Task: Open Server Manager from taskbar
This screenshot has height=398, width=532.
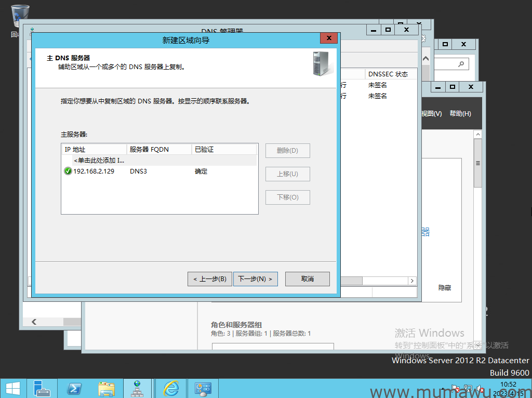Action: 42,388
